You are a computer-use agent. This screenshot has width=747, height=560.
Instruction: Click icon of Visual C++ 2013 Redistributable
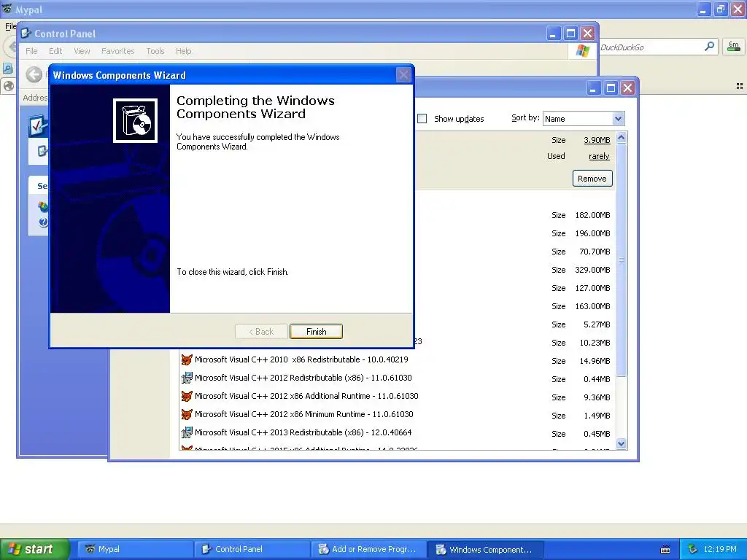click(187, 433)
